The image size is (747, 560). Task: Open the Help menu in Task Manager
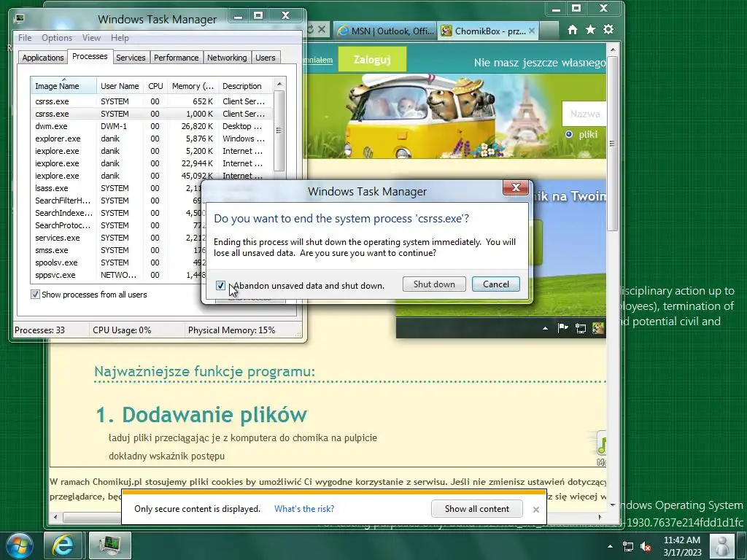click(120, 38)
